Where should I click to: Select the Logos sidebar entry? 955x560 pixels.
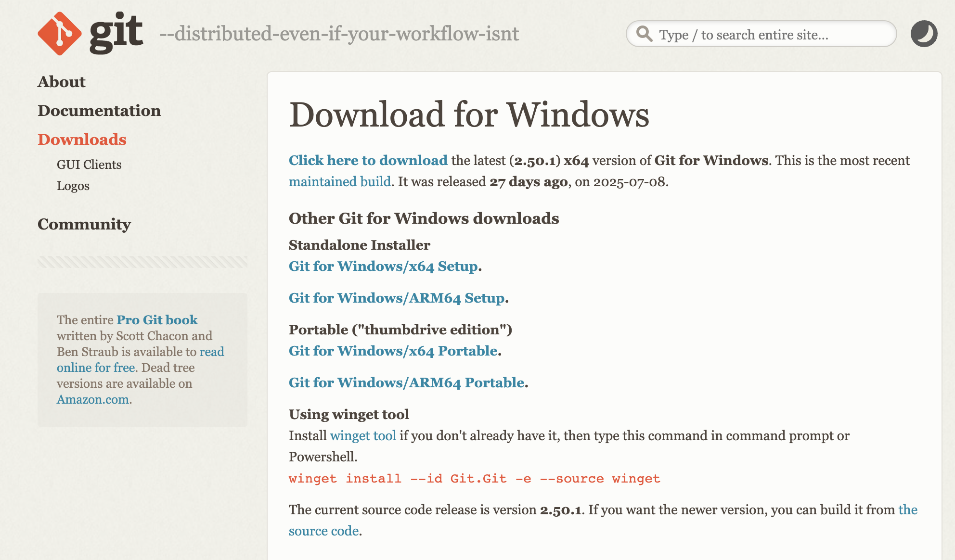tap(73, 186)
